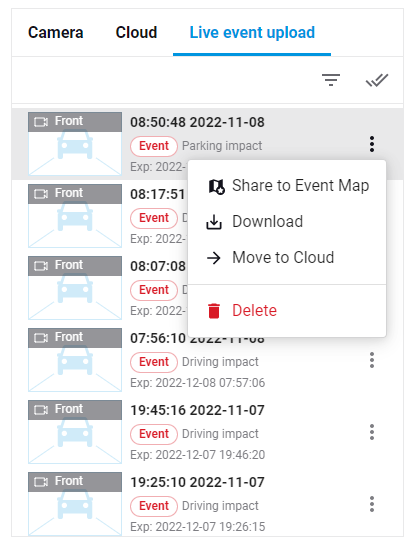Click the red Delete trash icon
This screenshot has height=541, width=411.
tap(214, 311)
